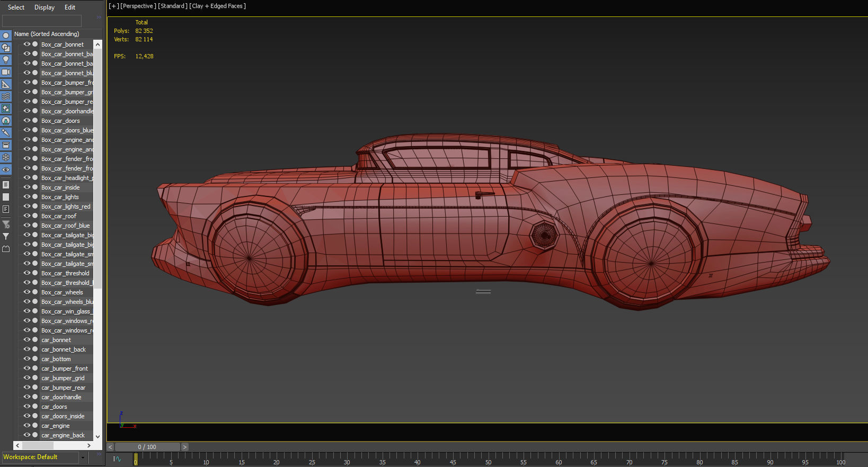The height and width of the screenshot is (467, 868).
Task: Click the Name (Sorted Ascending) column header
Action: click(57, 34)
